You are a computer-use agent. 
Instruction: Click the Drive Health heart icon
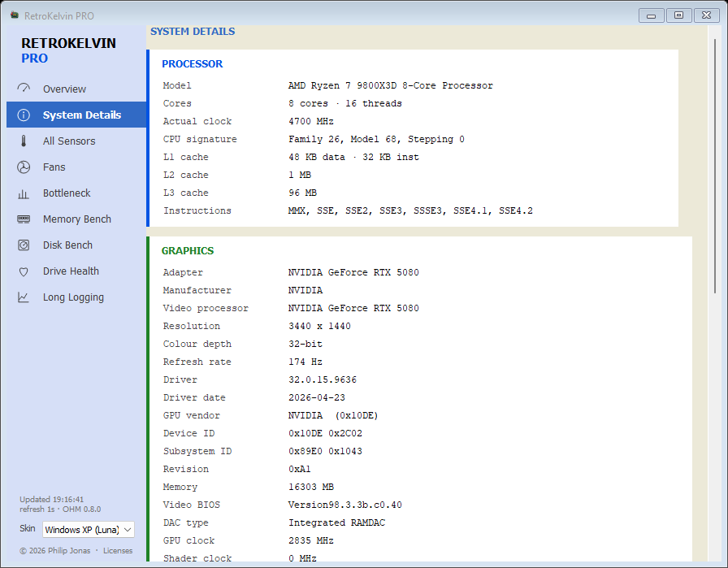pos(24,271)
